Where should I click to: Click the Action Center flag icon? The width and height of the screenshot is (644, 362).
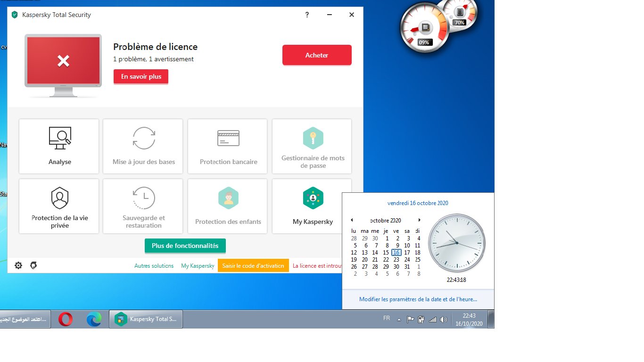411,320
